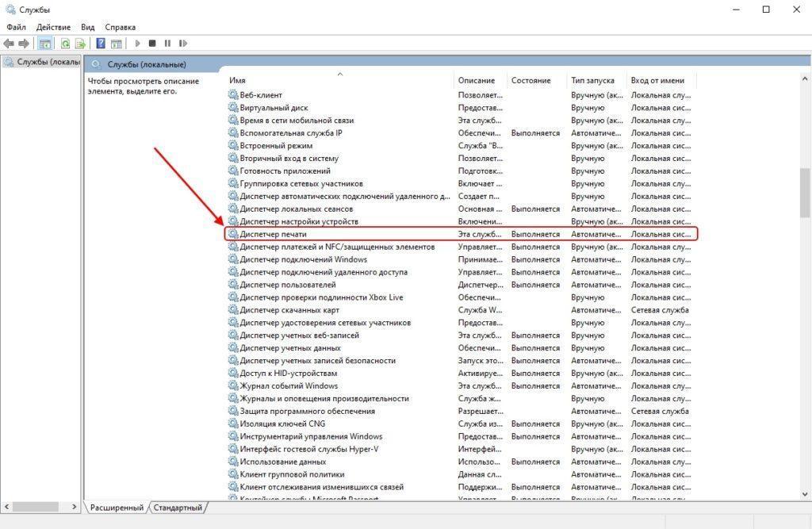Click the Export list toolbar icon
The width and height of the screenshot is (812, 529).
pos(80,44)
